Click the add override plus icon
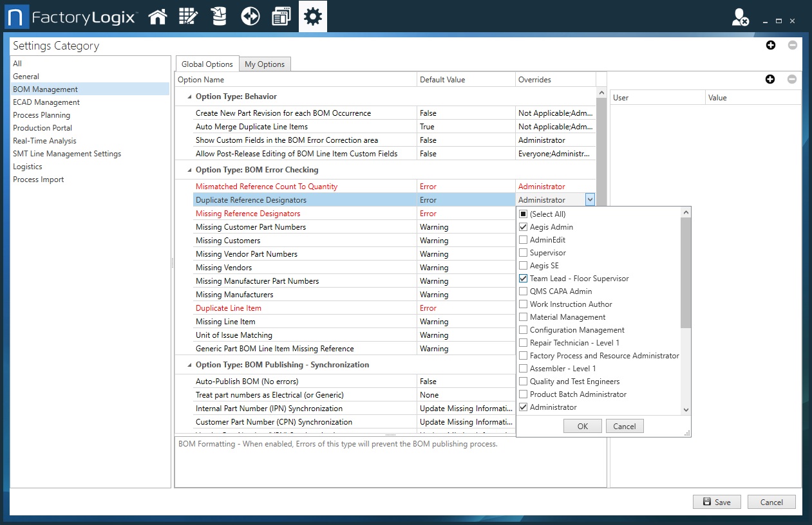Screen dimensions: 812x525 pos(770,79)
